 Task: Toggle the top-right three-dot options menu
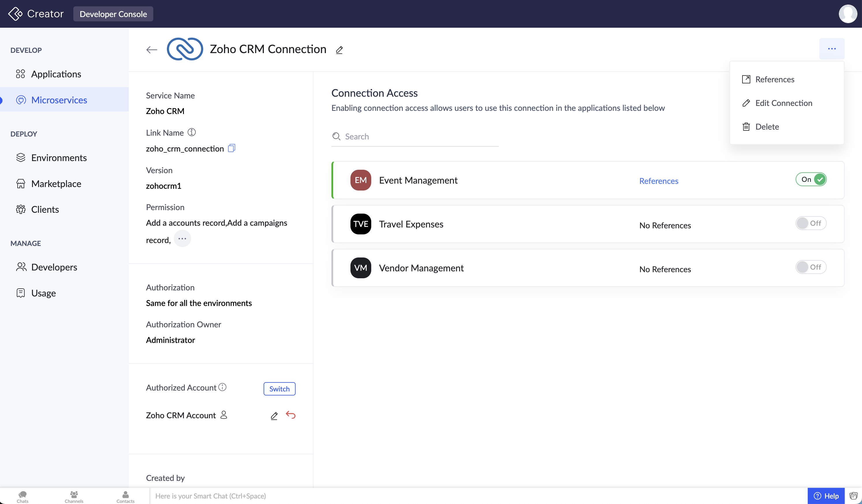(x=832, y=49)
